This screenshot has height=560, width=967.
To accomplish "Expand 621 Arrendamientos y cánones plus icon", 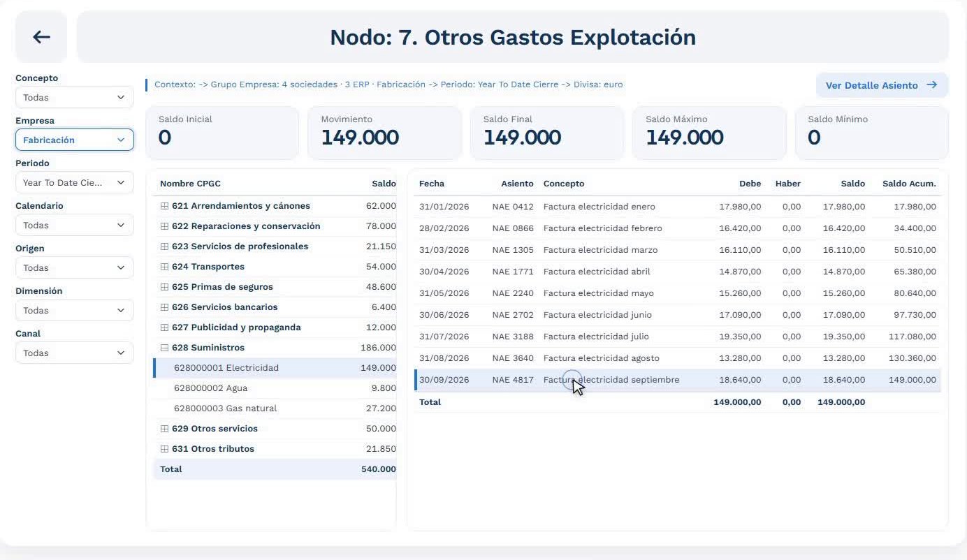I will [165, 206].
